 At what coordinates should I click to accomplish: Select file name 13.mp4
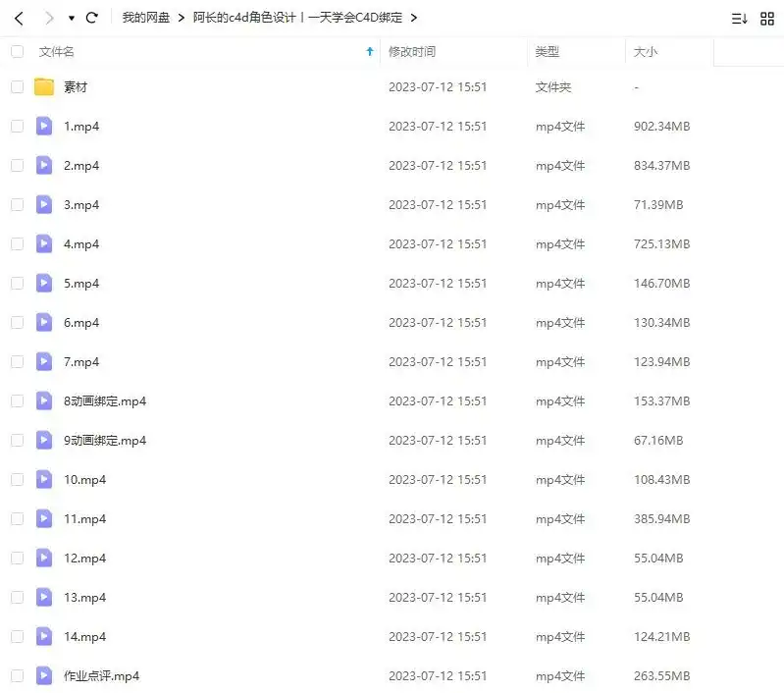[85, 598]
